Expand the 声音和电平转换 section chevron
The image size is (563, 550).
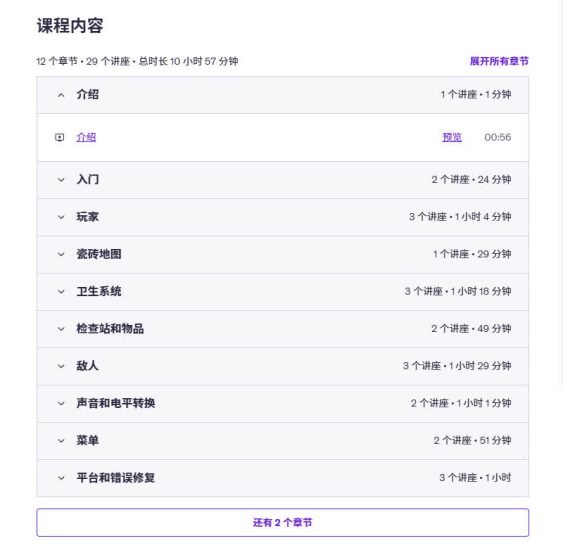click(61, 404)
